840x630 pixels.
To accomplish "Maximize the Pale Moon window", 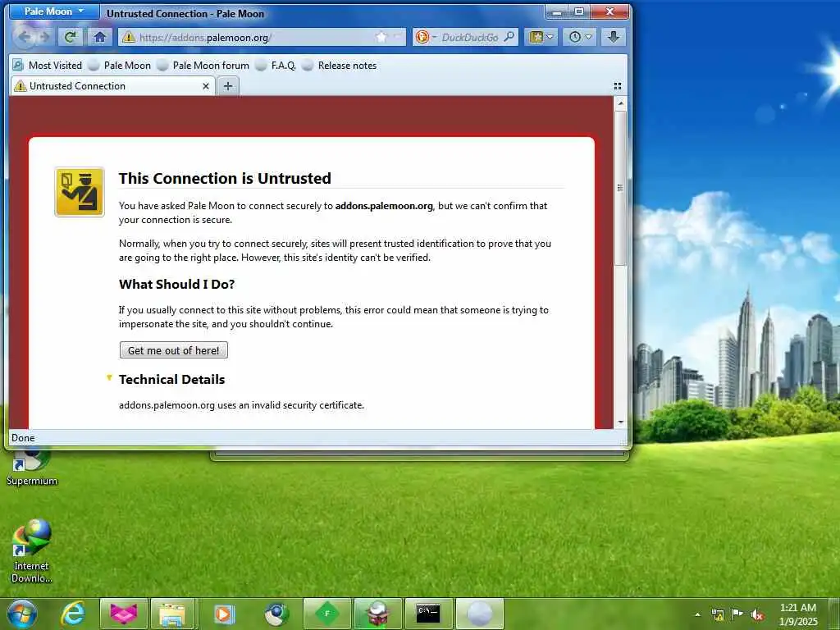I will [x=579, y=11].
